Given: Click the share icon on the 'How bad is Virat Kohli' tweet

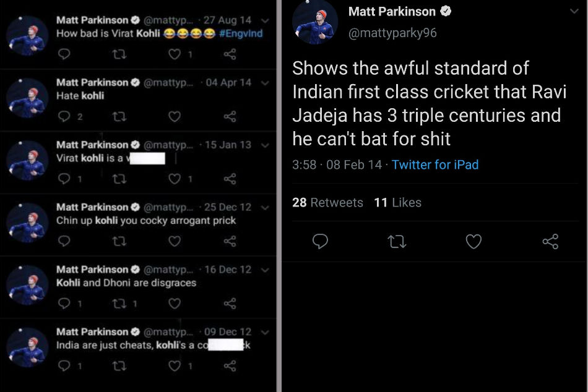Looking at the screenshot, I should tap(231, 54).
